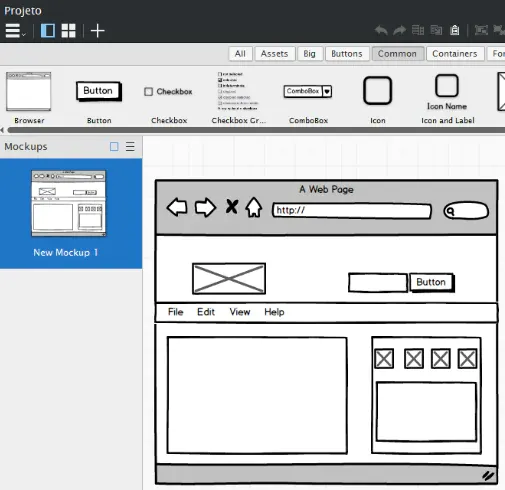Select the second X icon in the right panel
Image resolution: width=505 pixels, height=490 pixels.
[x=414, y=359]
